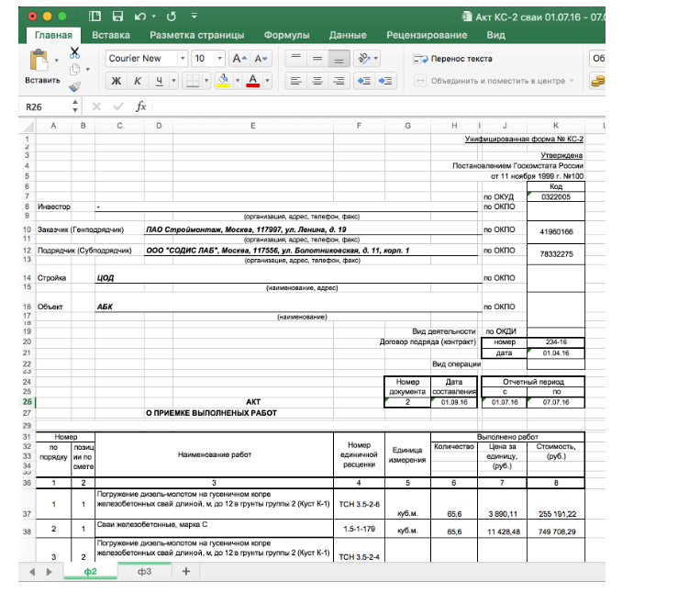The height and width of the screenshot is (593, 700).
Task: Click the Undo arrow icon
Action: (x=139, y=17)
